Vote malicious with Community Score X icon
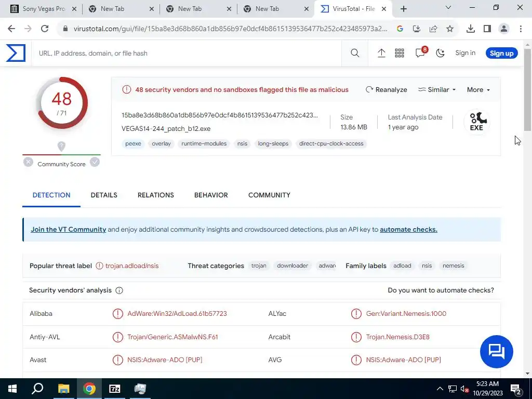 (x=28, y=162)
